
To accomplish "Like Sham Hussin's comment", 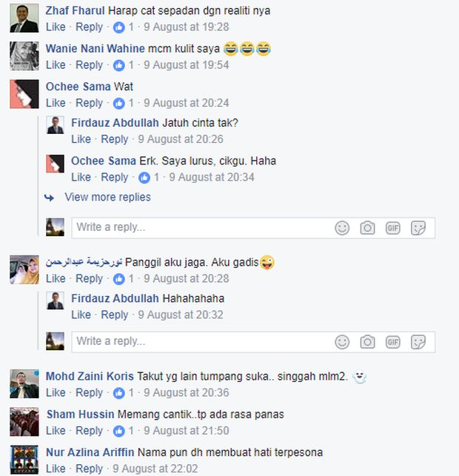I will [x=56, y=430].
